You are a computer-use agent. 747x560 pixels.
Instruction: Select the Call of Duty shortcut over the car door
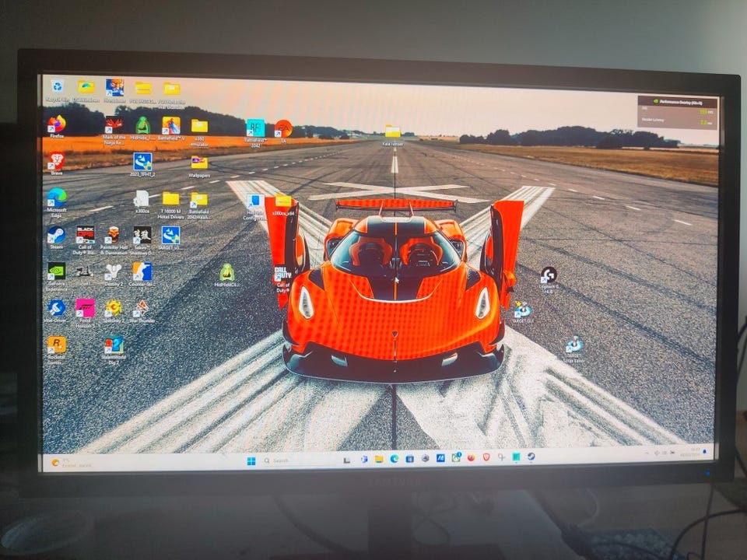click(282, 278)
